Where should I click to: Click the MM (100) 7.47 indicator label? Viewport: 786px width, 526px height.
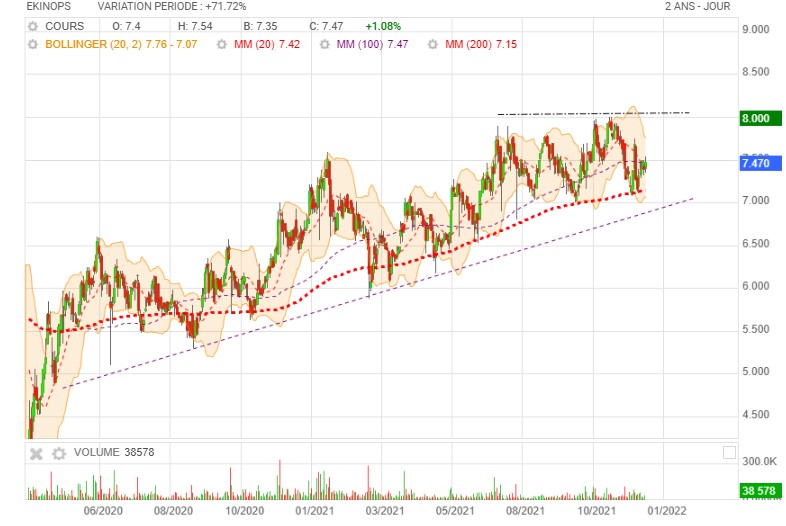pos(372,44)
